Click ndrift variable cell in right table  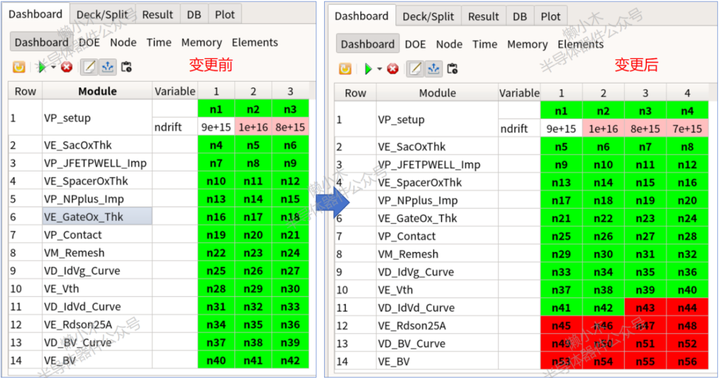[x=519, y=129]
